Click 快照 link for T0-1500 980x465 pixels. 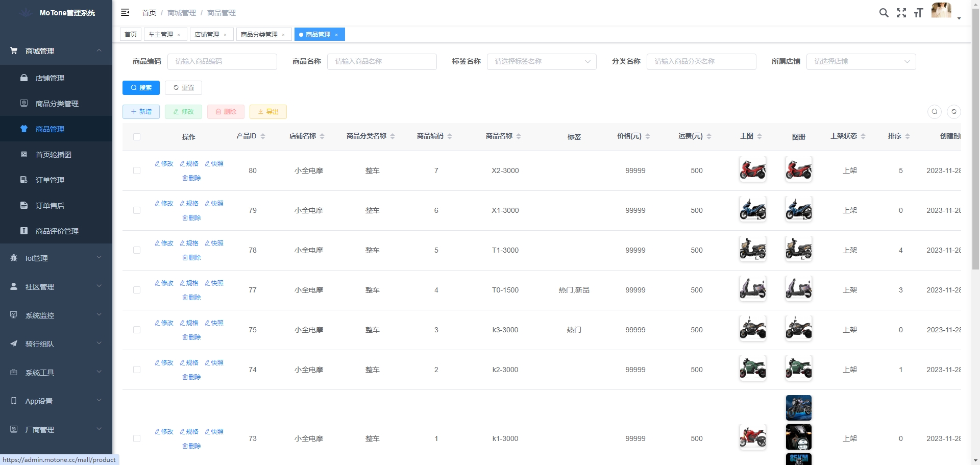pyautogui.click(x=214, y=283)
